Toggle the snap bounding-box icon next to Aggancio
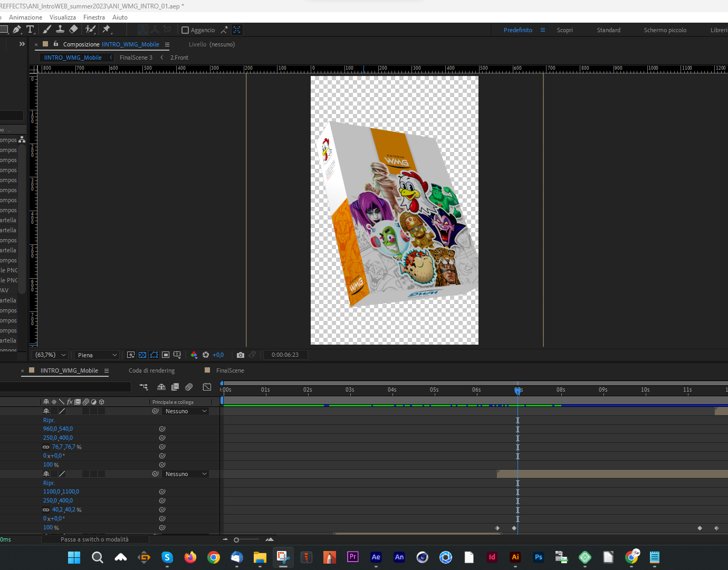This screenshot has height=570, width=728. click(x=237, y=30)
